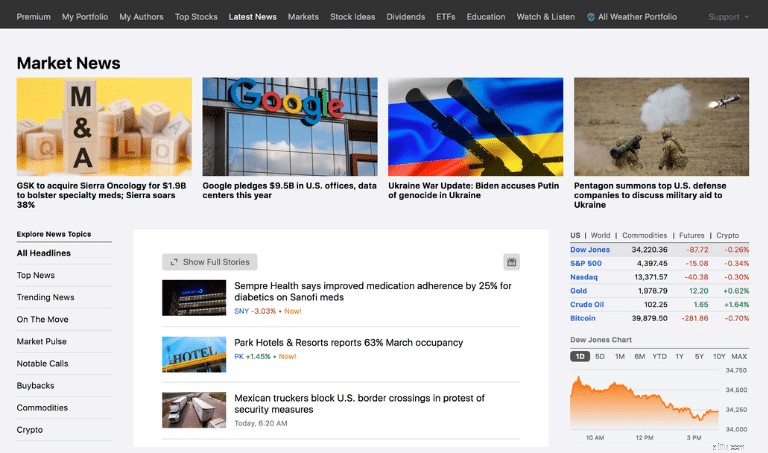Click the SNY ticker link

click(241, 311)
